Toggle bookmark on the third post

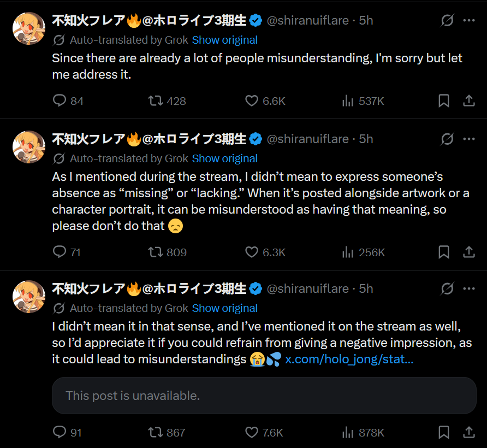coord(444,432)
